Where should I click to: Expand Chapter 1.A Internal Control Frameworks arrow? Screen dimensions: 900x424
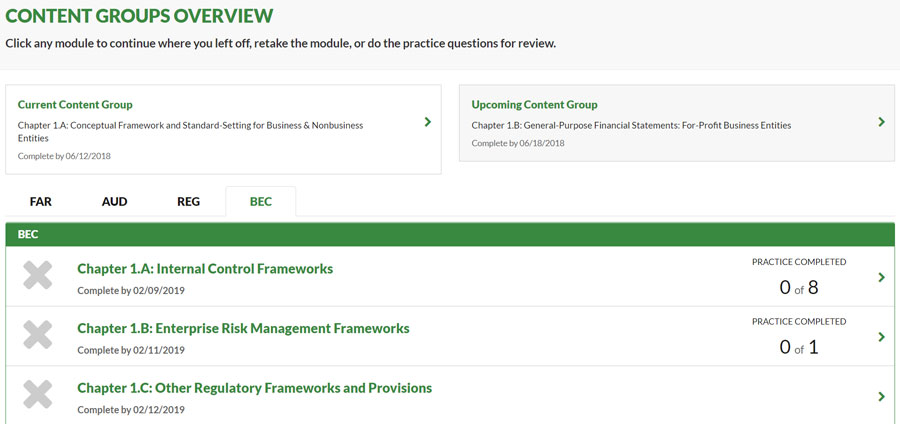coord(882,277)
